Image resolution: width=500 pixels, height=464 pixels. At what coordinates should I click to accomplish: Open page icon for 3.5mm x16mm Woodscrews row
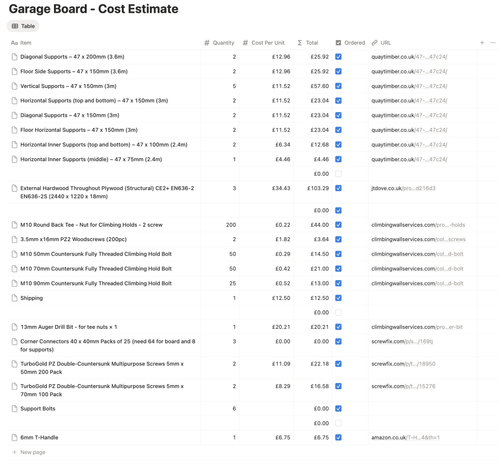click(14, 239)
